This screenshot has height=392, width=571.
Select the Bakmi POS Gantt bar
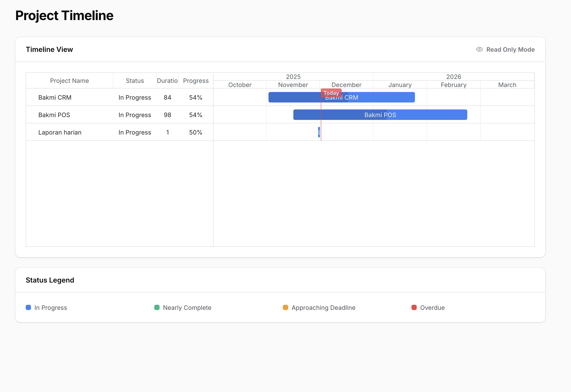[x=380, y=115]
